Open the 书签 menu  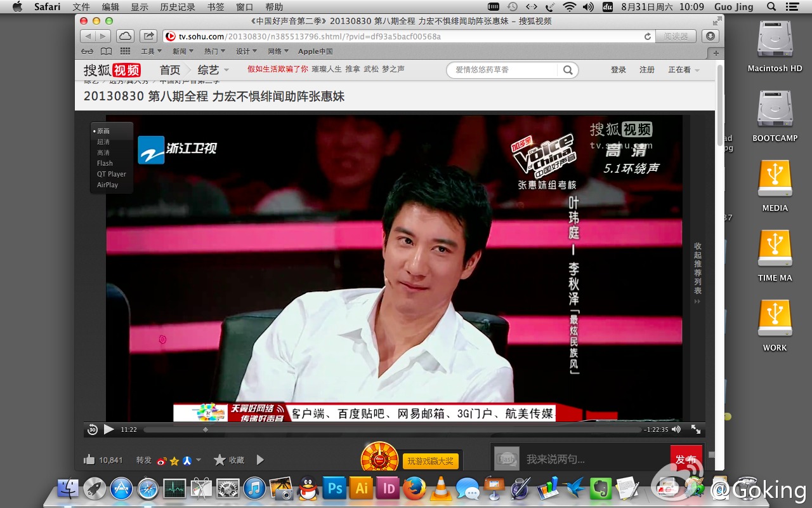216,7
